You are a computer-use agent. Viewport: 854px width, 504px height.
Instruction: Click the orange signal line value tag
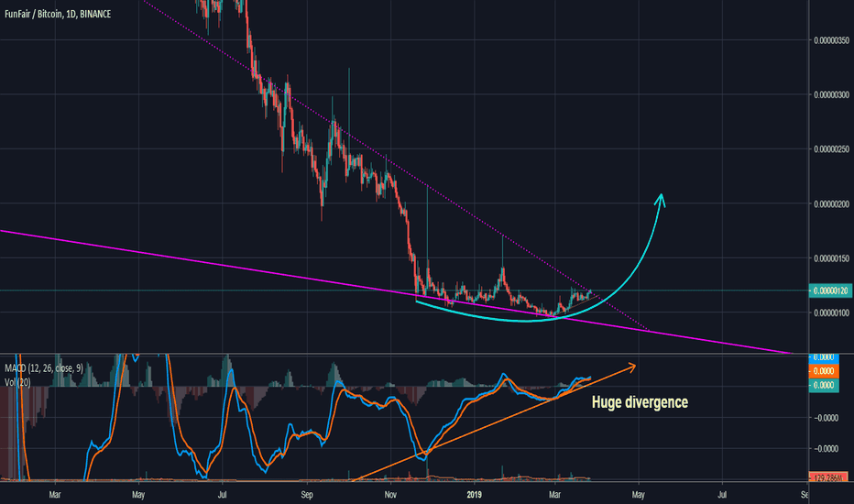pyautogui.click(x=824, y=371)
